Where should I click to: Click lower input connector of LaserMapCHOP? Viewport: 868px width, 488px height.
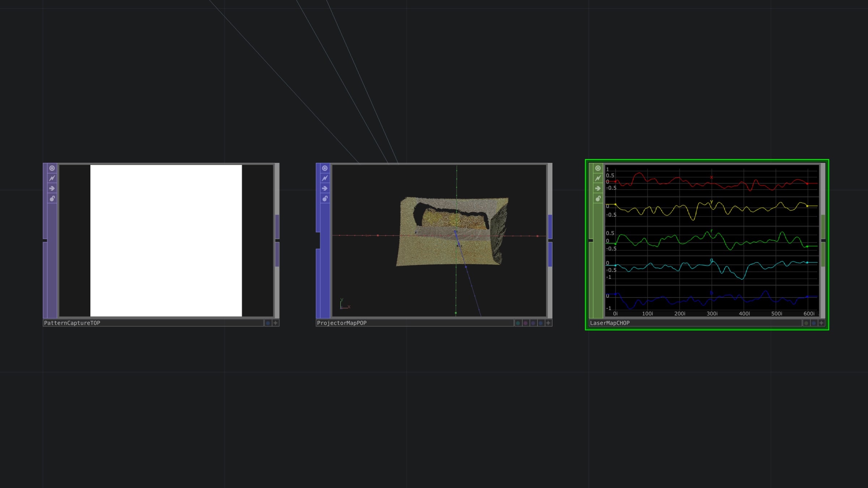(591, 280)
